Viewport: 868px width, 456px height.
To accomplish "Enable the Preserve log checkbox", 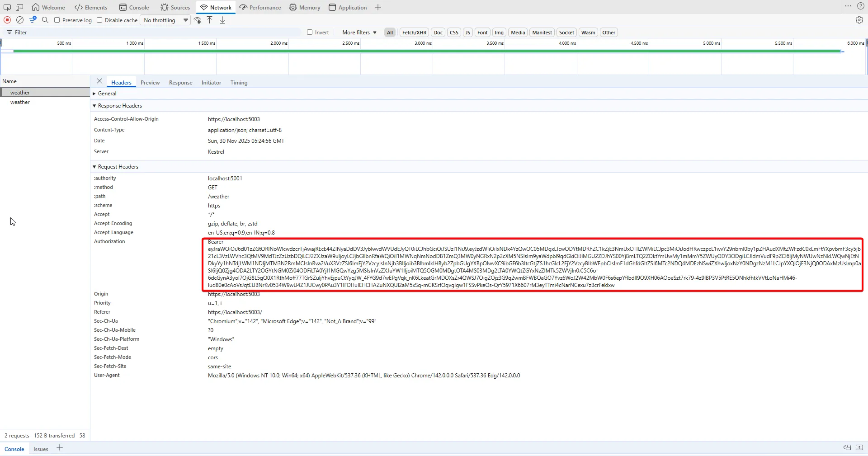I will 57,20.
